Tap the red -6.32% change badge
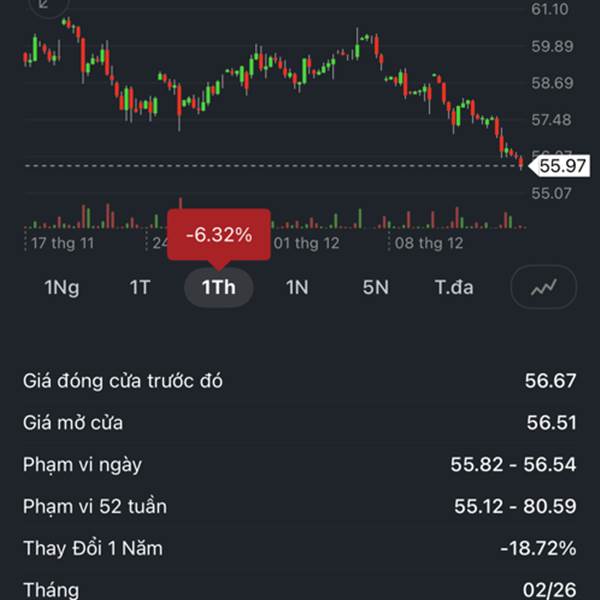 (x=219, y=236)
